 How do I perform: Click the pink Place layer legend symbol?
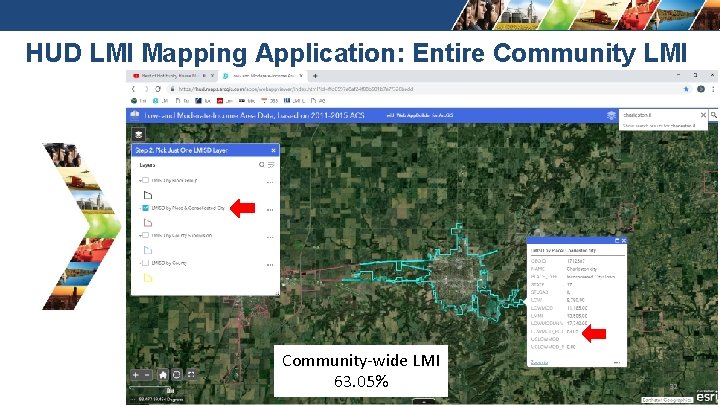pos(147,223)
